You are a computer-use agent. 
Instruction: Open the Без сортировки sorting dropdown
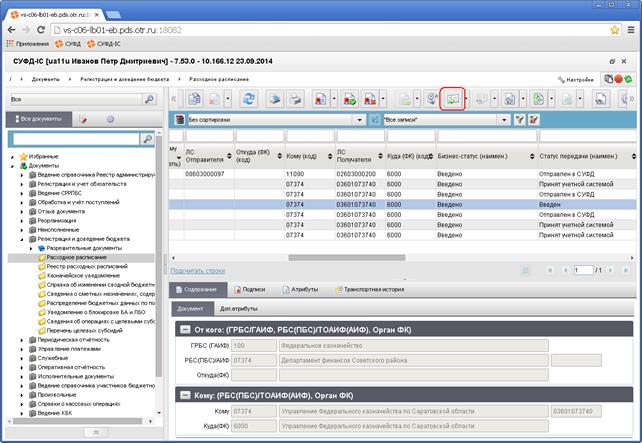click(x=359, y=120)
